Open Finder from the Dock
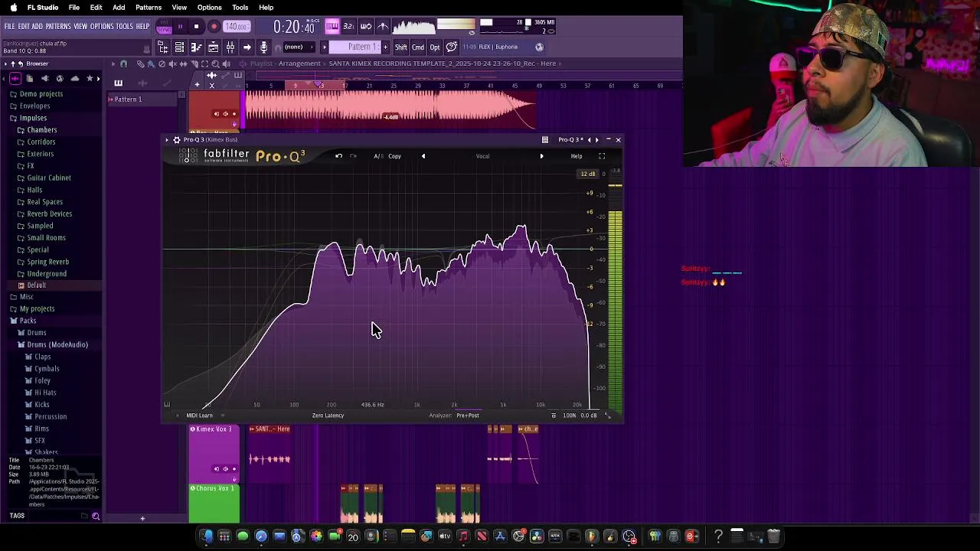 (207, 536)
